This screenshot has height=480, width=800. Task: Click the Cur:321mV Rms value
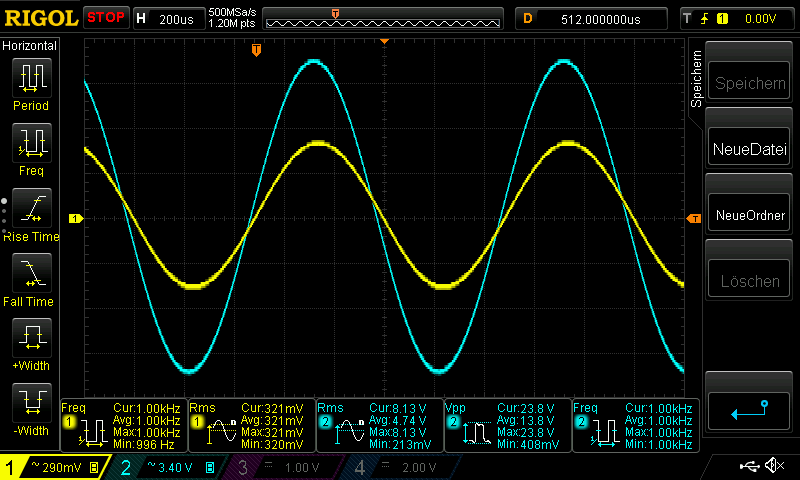tap(272, 408)
